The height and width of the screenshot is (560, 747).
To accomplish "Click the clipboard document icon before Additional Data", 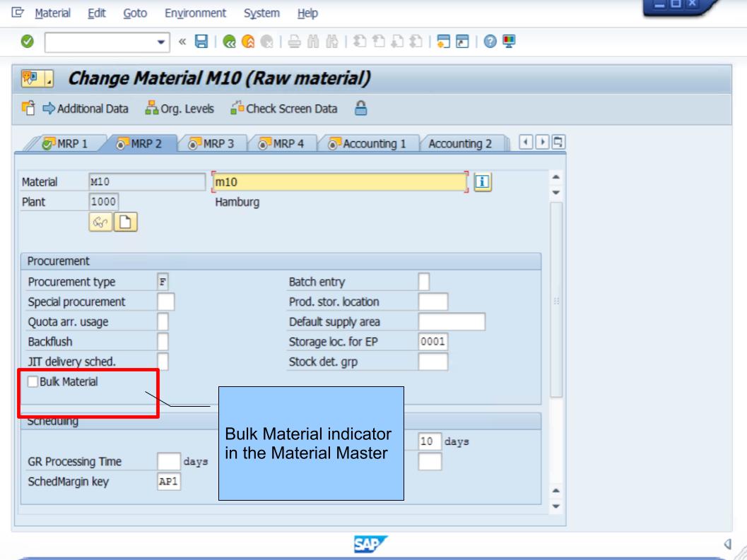I will coord(28,108).
